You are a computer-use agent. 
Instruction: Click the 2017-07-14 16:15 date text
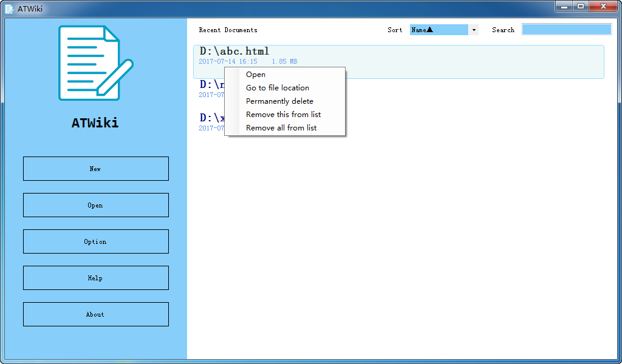point(228,61)
